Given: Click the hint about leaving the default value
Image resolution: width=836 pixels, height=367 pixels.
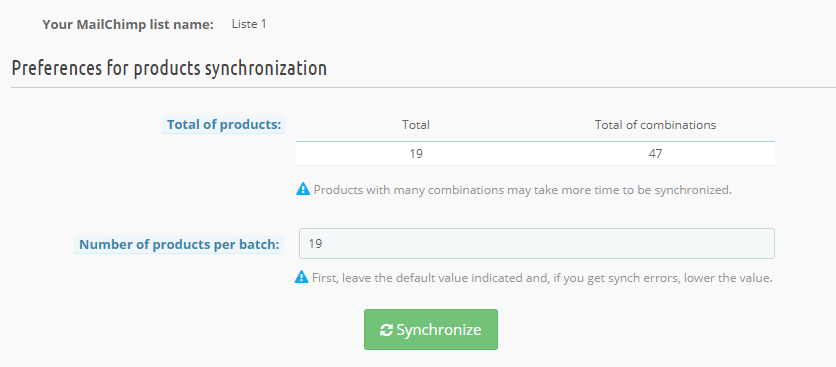Looking at the screenshot, I should (542, 278).
